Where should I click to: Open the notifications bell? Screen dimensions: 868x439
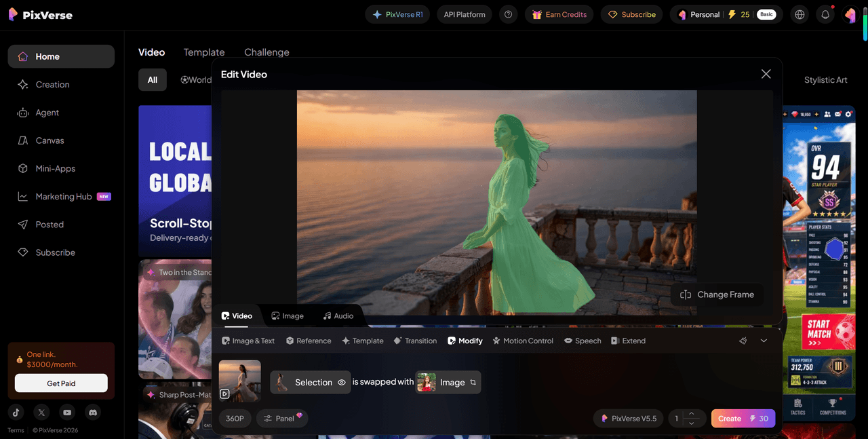825,14
